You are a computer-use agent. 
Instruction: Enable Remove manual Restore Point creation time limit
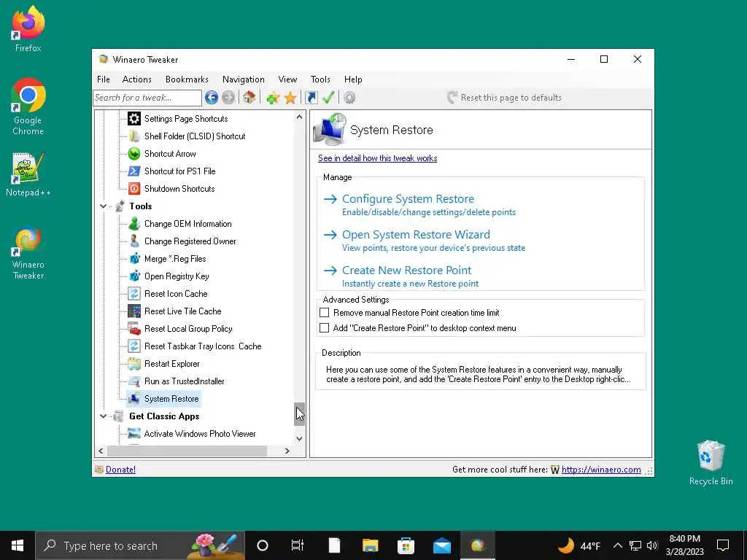tap(325, 313)
